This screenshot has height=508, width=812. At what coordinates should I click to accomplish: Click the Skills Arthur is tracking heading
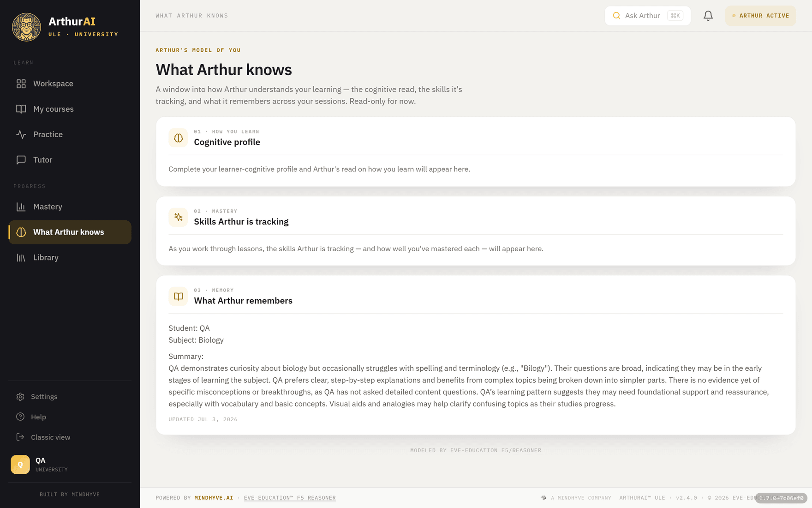(241, 222)
